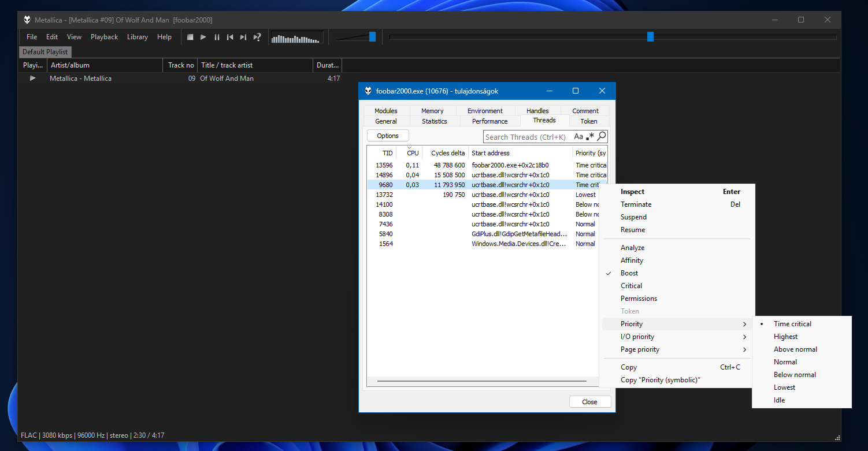Sort threads by TID column

[x=382, y=153]
